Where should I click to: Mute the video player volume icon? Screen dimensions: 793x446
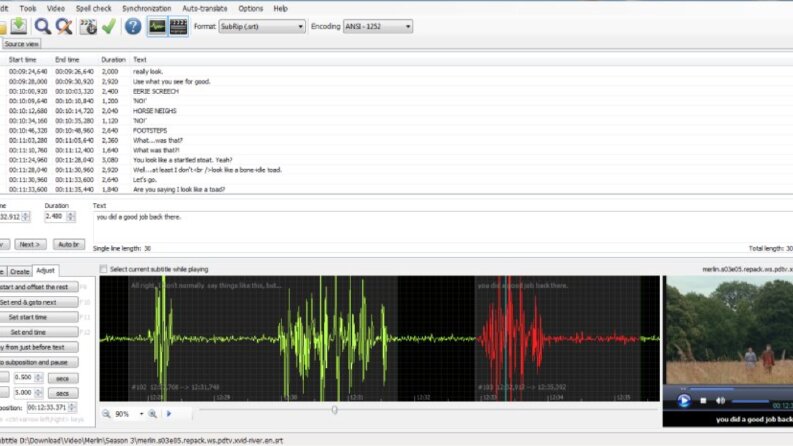[x=720, y=400]
